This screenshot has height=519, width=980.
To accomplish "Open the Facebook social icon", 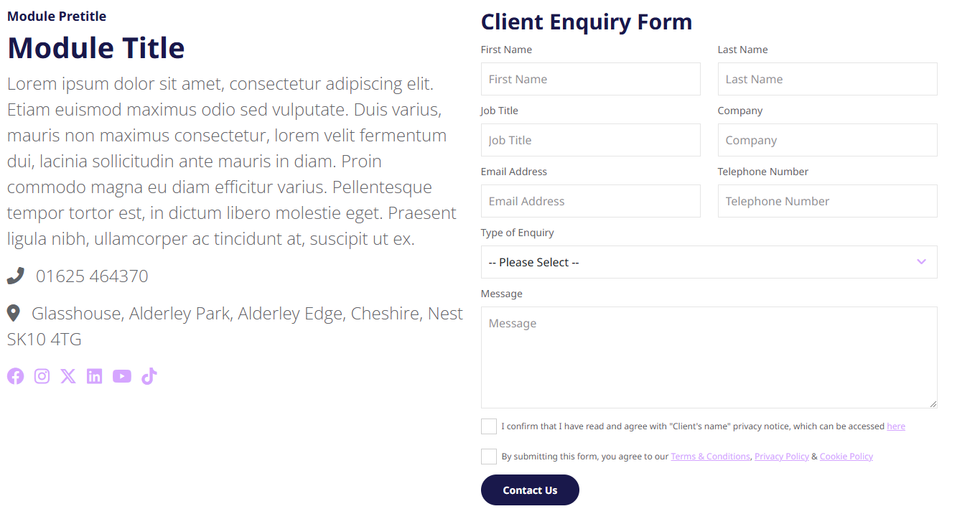I will tap(16, 376).
